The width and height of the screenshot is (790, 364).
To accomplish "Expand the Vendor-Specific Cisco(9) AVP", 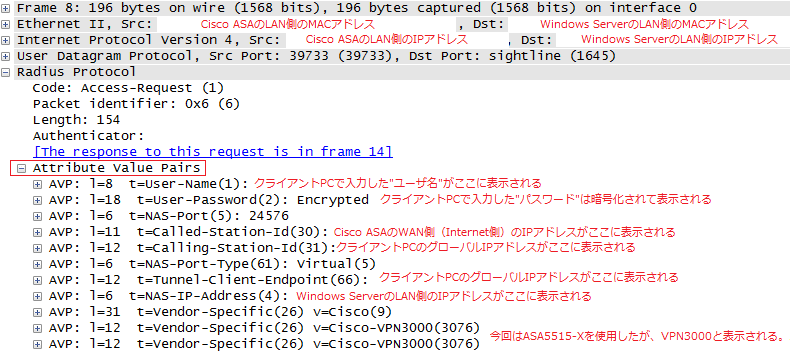I will coord(37,312).
